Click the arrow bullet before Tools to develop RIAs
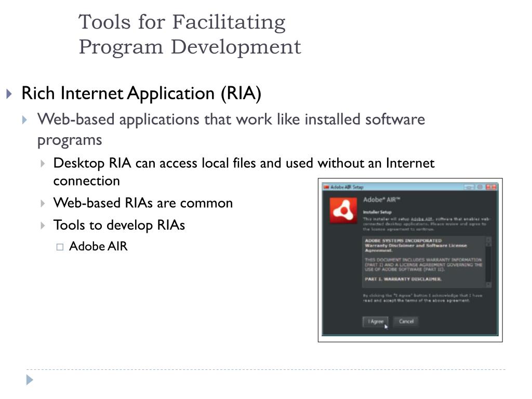This screenshot has height=399, width=532. (x=43, y=225)
